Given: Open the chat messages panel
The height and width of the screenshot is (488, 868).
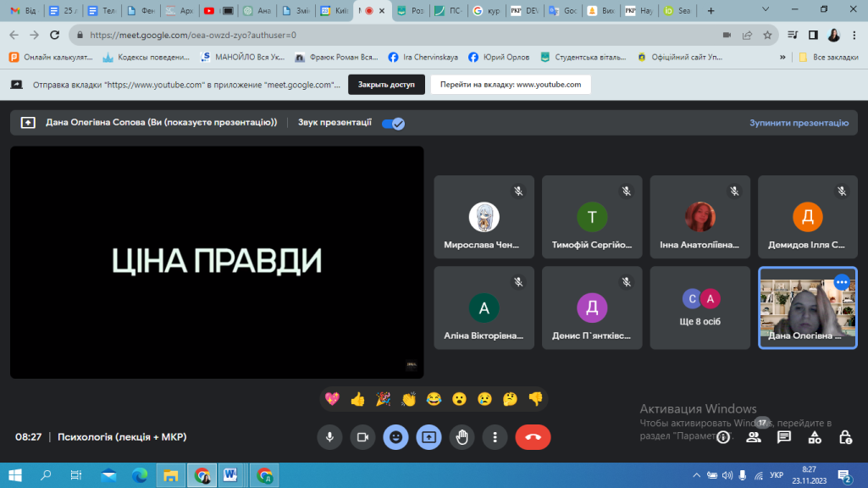Looking at the screenshot, I should (784, 437).
